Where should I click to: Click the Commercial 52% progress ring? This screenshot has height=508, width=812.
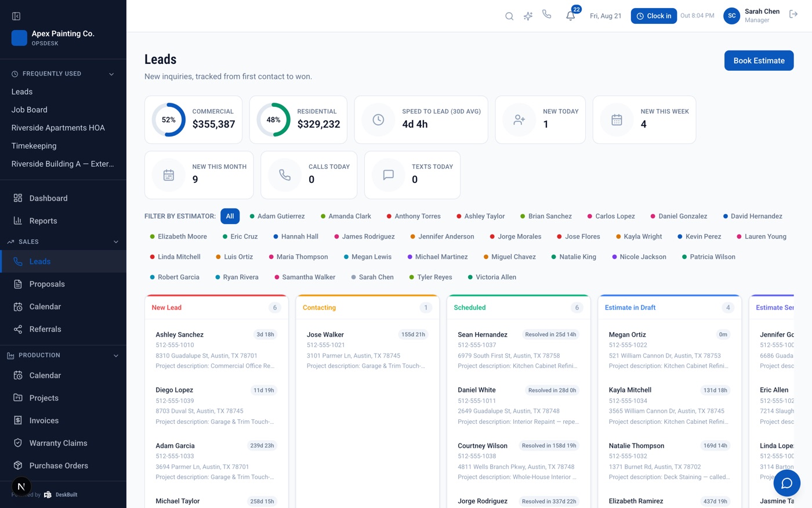pos(169,120)
